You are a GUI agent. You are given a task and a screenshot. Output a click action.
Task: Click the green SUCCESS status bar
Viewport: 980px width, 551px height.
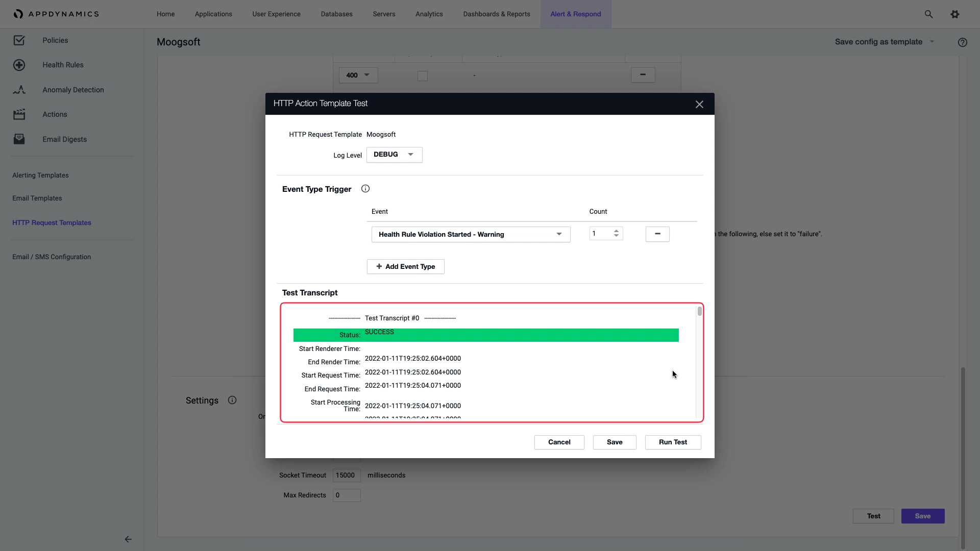point(486,335)
